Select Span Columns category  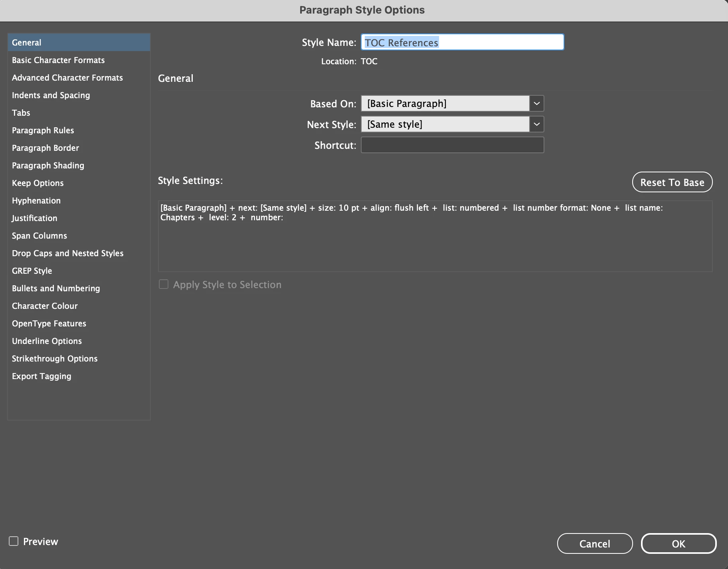pos(79,235)
